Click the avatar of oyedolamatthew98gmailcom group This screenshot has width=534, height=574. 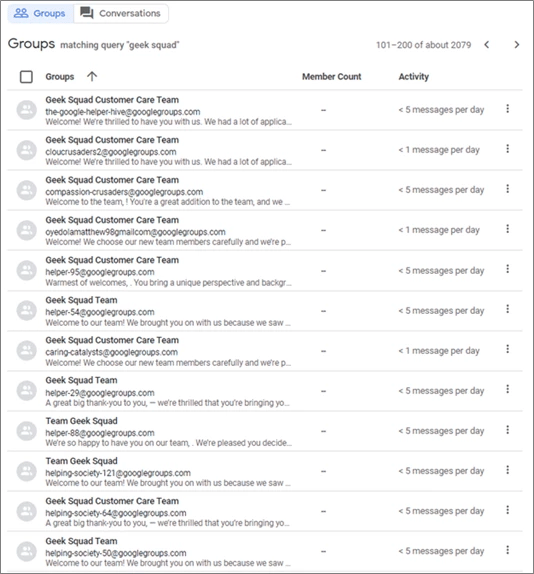point(26,230)
